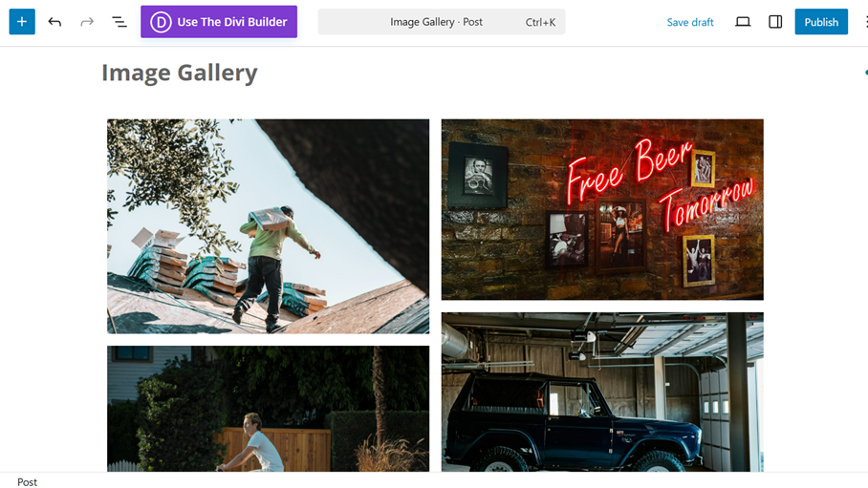The image size is (868, 488).
Task: Click the Divi 'D' logo icon
Action: coord(161,22)
